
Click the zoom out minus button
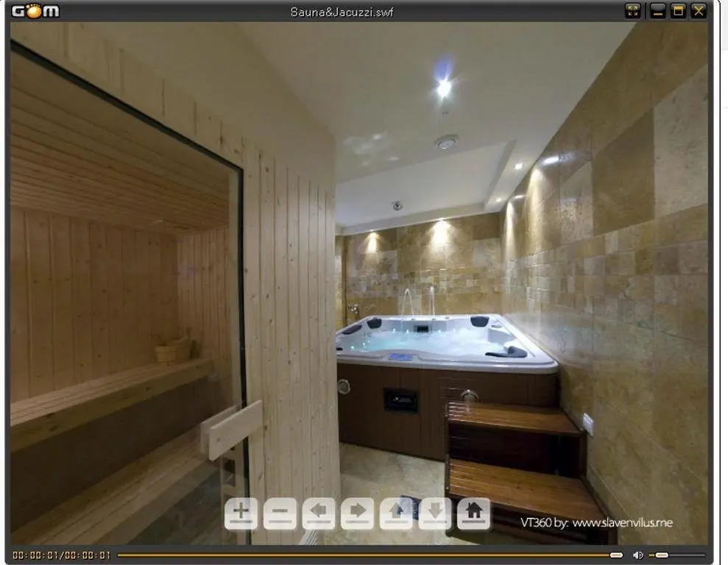point(280,513)
